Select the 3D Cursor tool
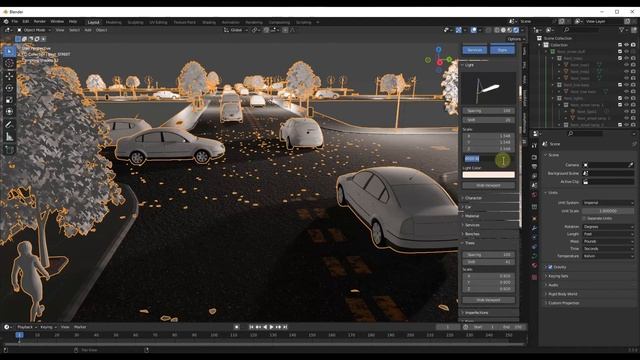Screen dimensions: 640x360 click(x=9, y=63)
